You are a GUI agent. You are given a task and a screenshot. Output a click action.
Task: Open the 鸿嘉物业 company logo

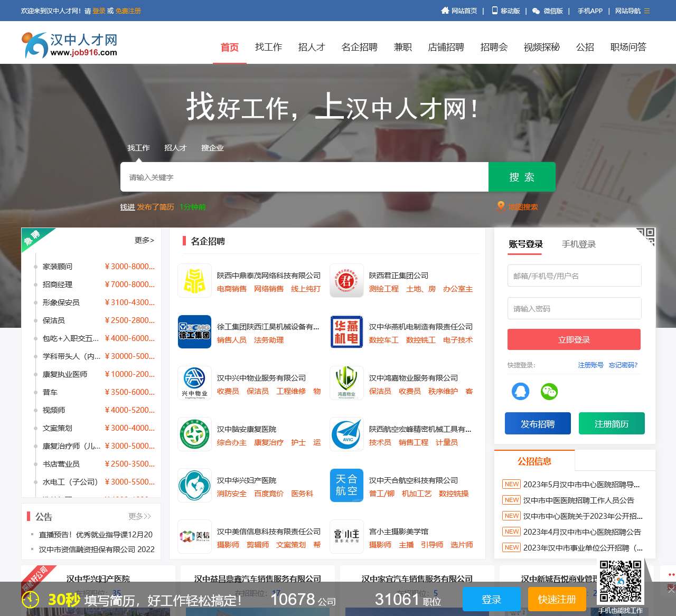tap(346, 383)
